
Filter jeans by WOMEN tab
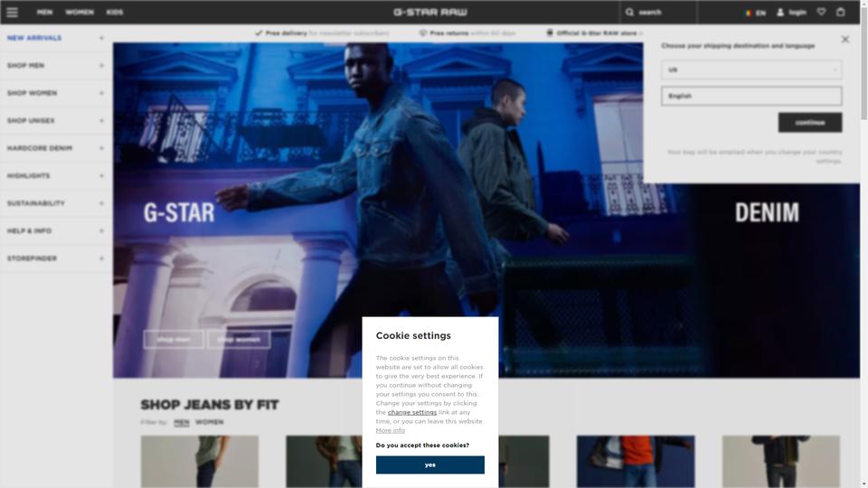209,422
